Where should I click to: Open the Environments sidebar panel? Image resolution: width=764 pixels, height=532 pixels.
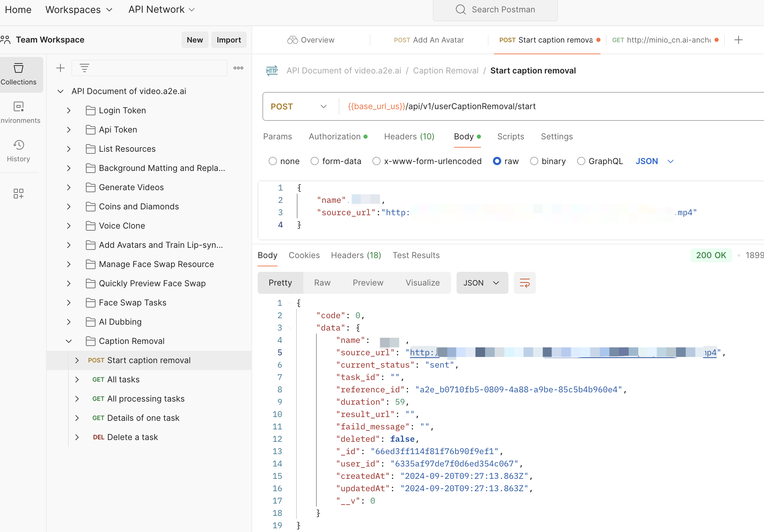coord(19,112)
